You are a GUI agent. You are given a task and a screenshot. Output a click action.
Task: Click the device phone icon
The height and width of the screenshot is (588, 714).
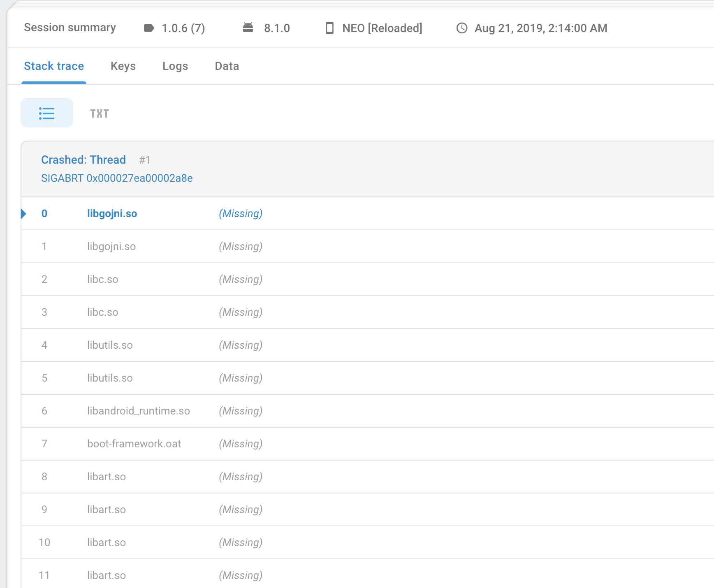click(329, 28)
